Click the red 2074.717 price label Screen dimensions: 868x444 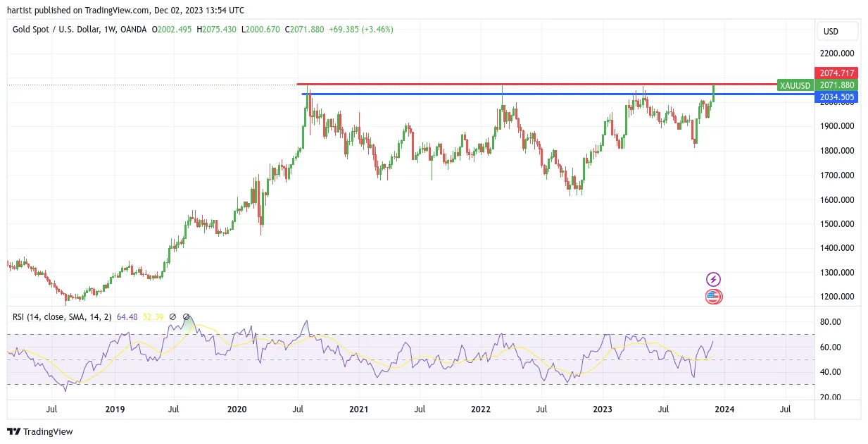[x=836, y=73]
